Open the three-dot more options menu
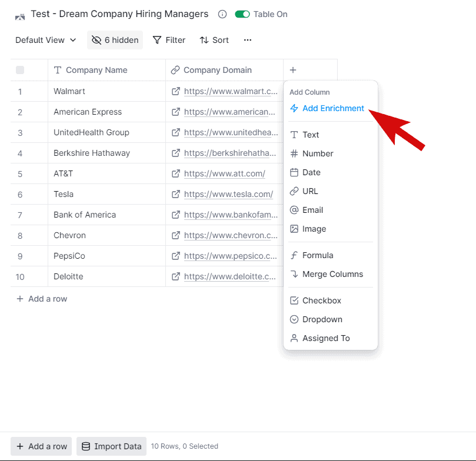This screenshot has height=461, width=476. [x=248, y=40]
